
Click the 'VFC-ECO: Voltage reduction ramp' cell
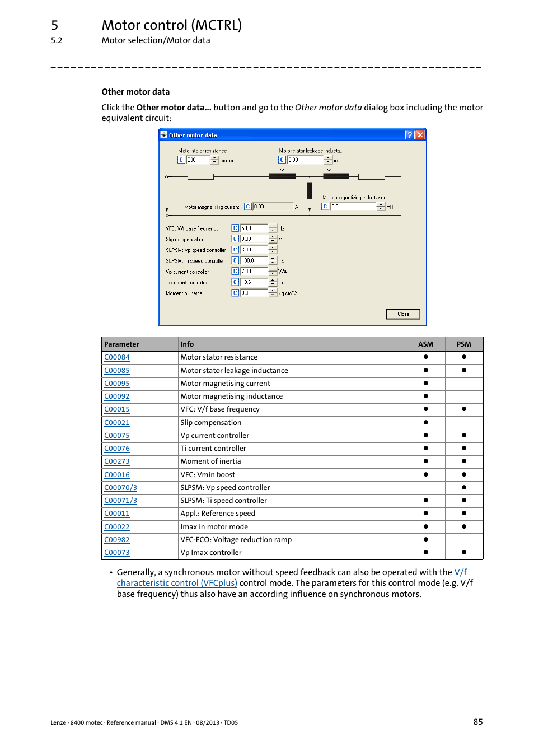coord(293,540)
